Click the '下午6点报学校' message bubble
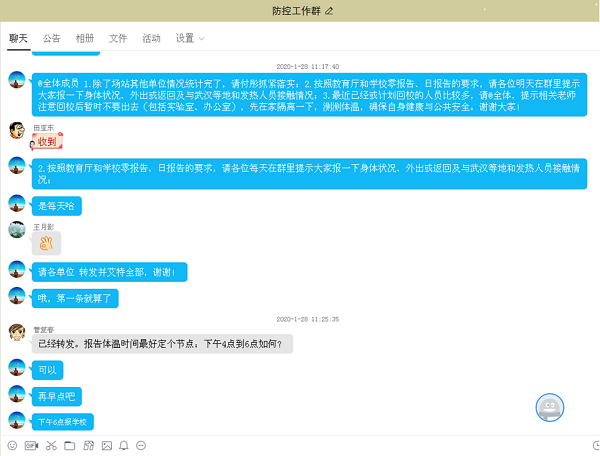Image resolution: width=600 pixels, height=456 pixels. point(63,422)
